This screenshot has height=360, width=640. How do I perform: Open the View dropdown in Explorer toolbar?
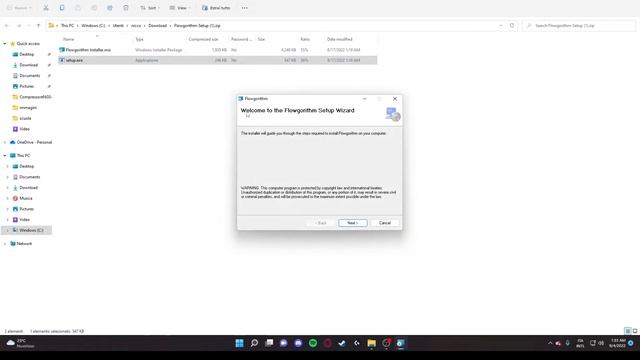point(180,8)
